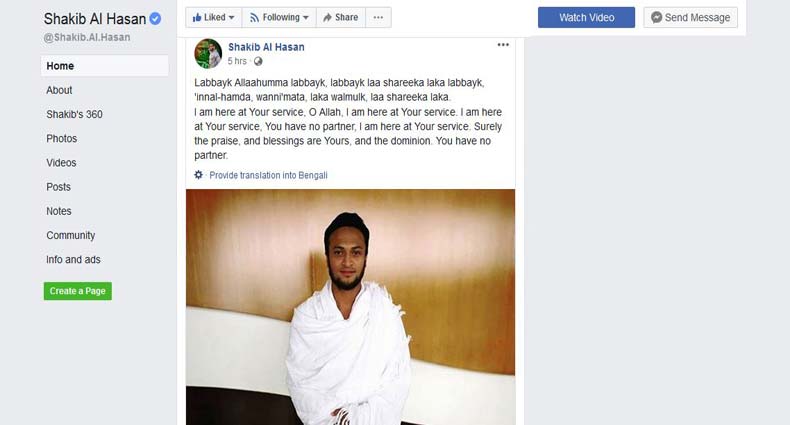790x425 pixels.
Task: Go to the Videos section
Action: coord(61,163)
